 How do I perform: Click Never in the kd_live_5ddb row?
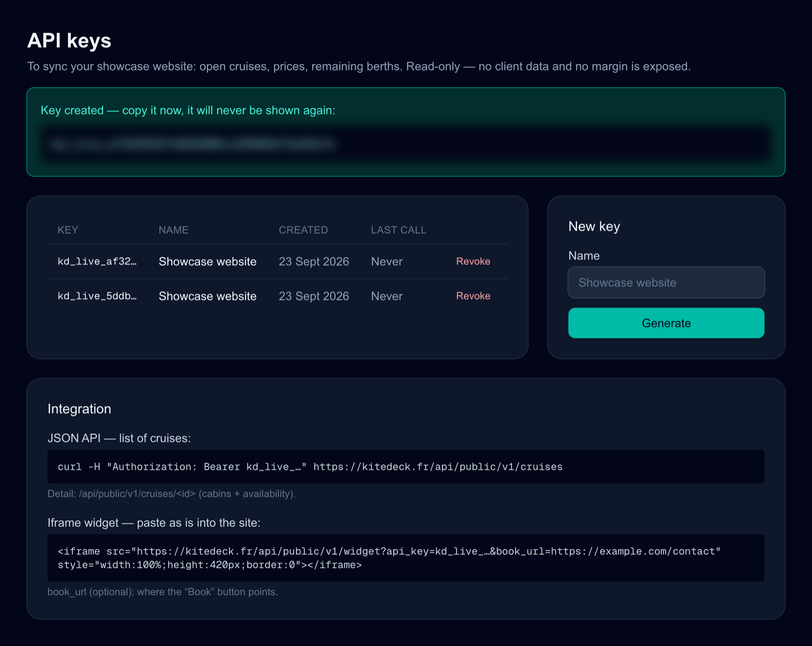387,296
